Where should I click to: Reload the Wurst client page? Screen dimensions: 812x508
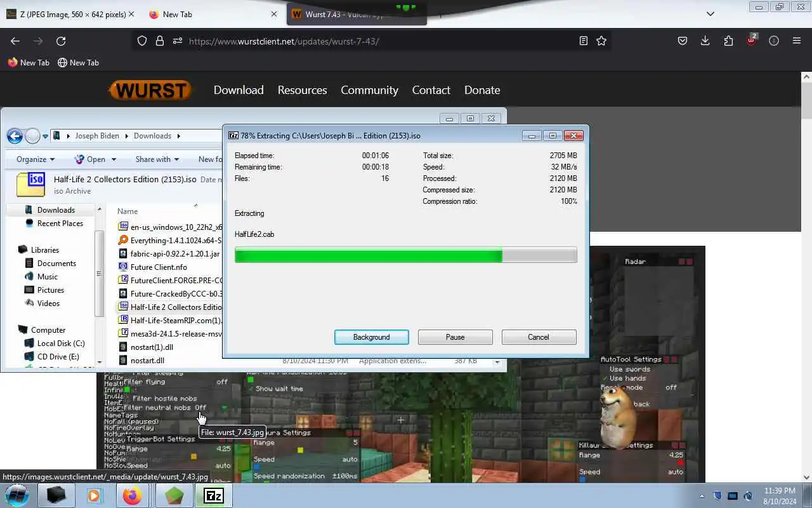pos(61,41)
